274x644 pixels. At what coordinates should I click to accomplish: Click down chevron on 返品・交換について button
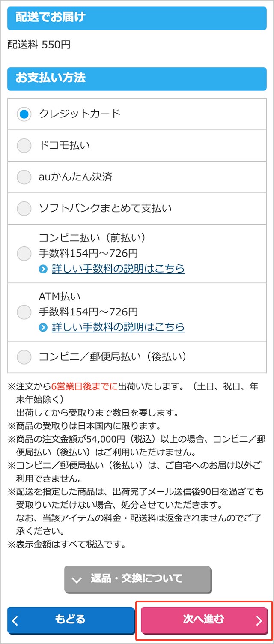click(77, 580)
